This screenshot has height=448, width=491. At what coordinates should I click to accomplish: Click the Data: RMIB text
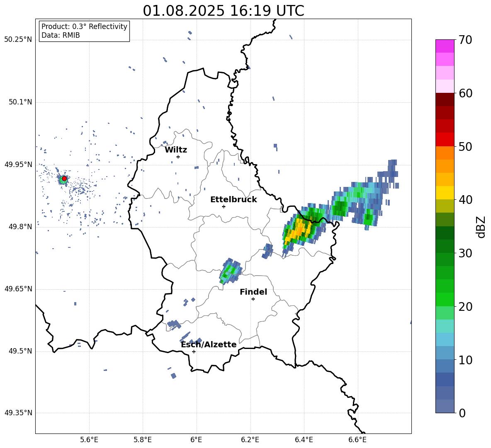[x=61, y=35]
